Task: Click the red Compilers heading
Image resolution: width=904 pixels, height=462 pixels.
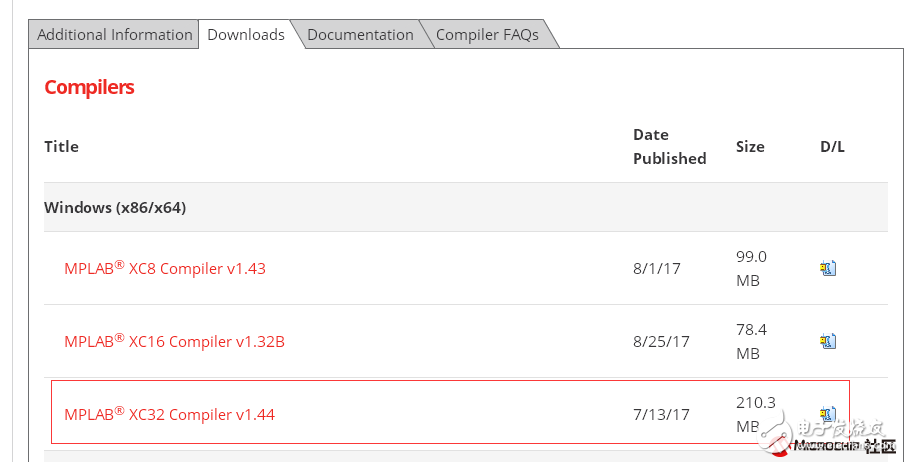Action: click(x=89, y=87)
